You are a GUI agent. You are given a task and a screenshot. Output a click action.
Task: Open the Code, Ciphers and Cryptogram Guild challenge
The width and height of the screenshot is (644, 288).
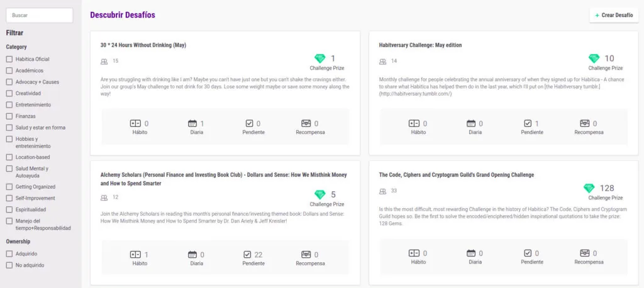pos(456,175)
